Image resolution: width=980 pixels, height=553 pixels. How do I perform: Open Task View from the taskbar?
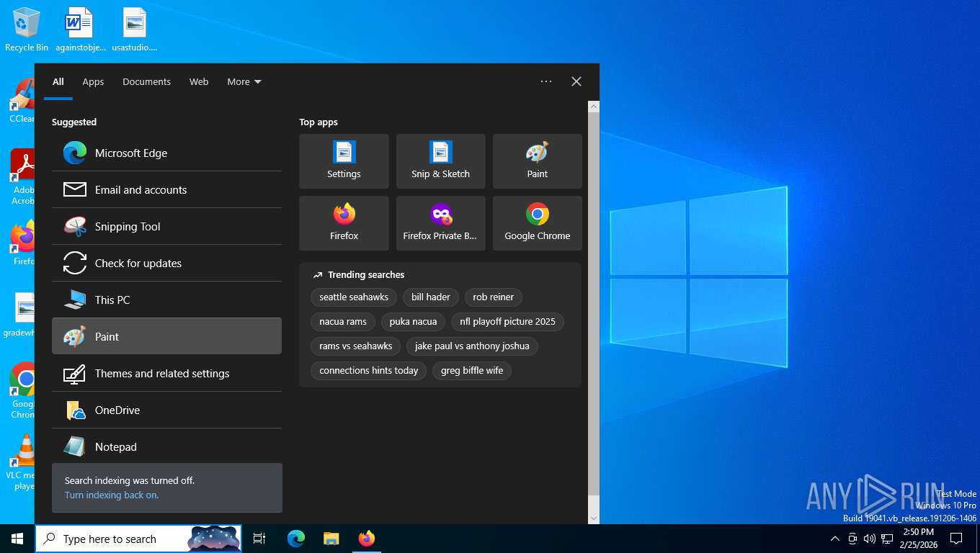coord(259,539)
